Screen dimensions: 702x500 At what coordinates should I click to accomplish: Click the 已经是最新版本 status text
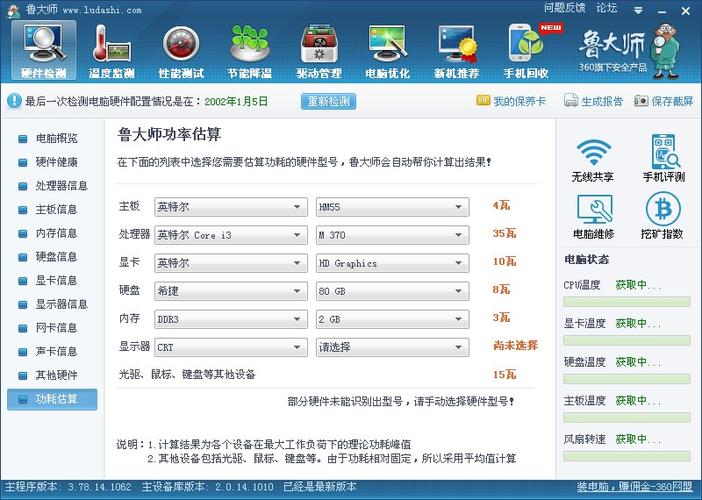(x=320, y=487)
